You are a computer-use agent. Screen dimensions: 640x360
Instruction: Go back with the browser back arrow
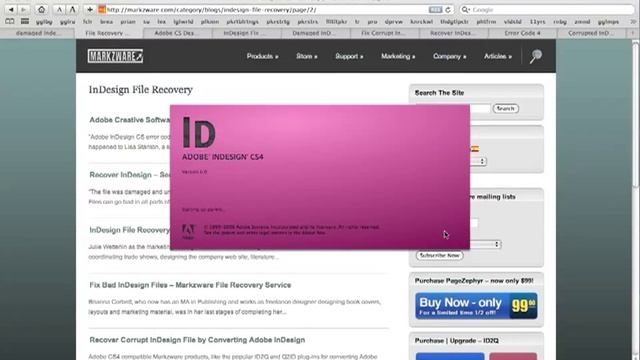click(11, 9)
